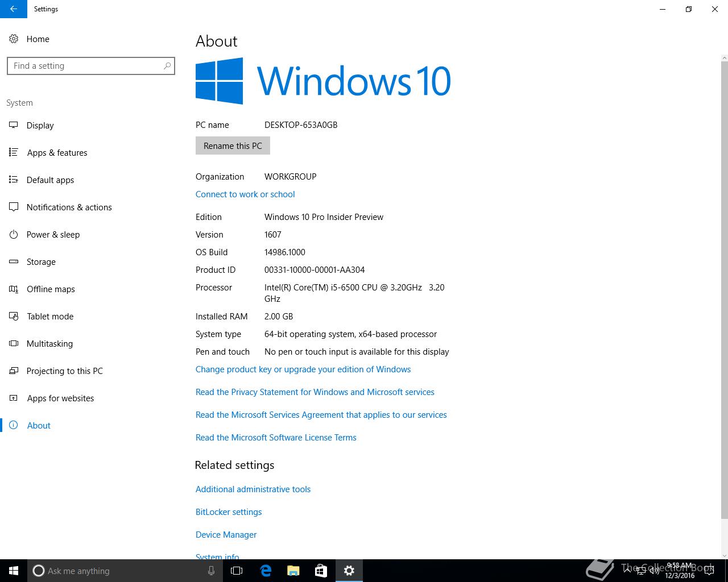
Task: Open the Windows Start menu
Action: (14, 571)
